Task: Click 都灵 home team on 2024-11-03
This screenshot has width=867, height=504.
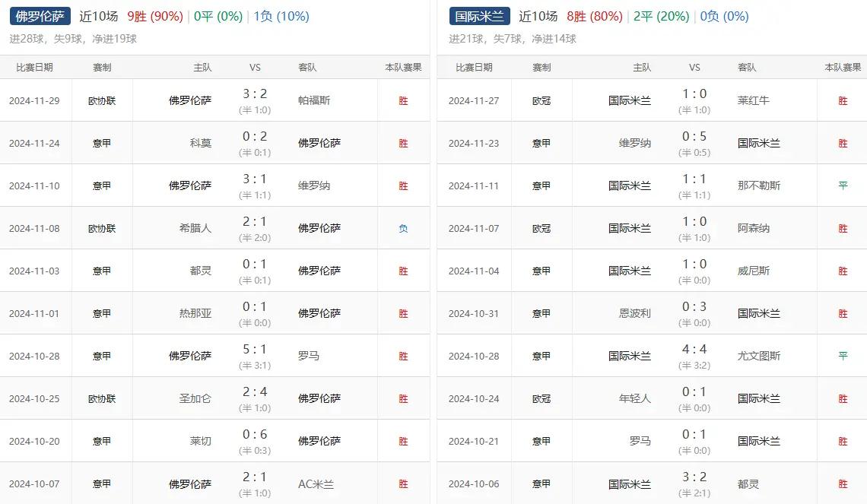Action: click(x=201, y=271)
